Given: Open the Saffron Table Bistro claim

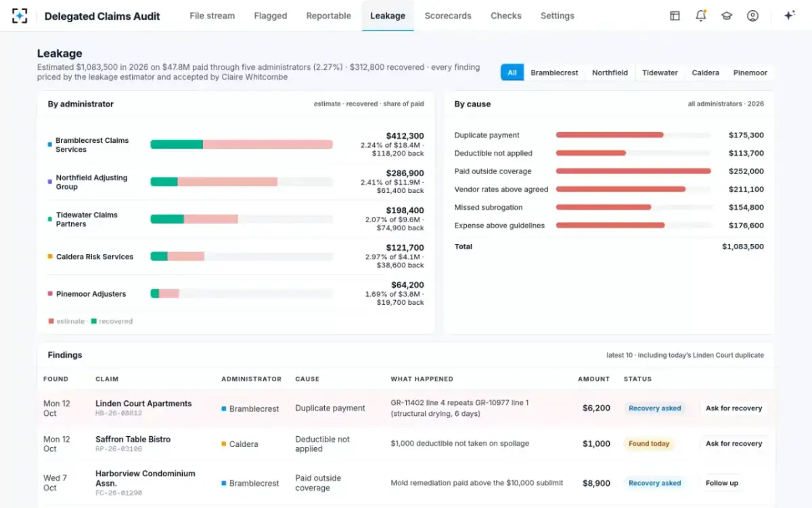Looking at the screenshot, I should [x=133, y=440].
